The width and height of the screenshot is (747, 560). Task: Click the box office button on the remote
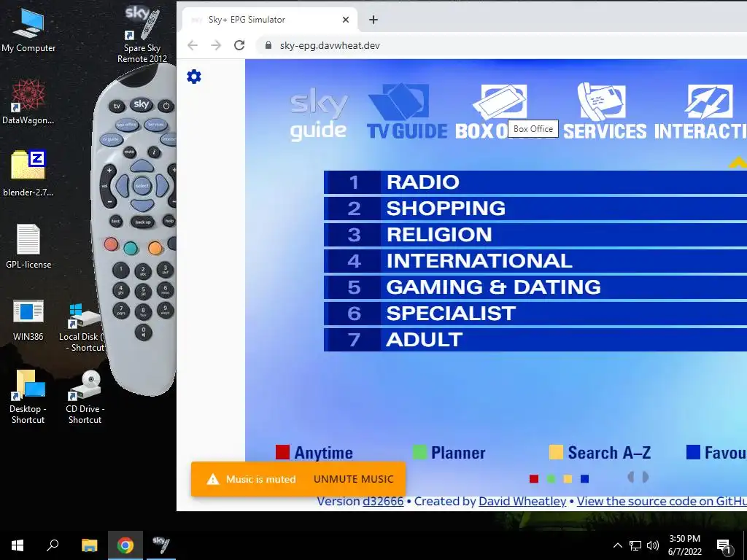coord(127,125)
